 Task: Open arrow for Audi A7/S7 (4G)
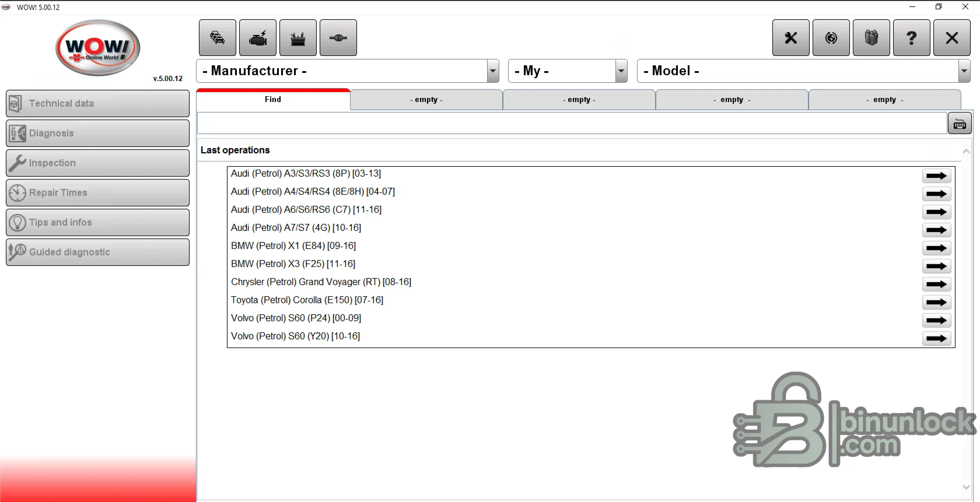coord(936,230)
